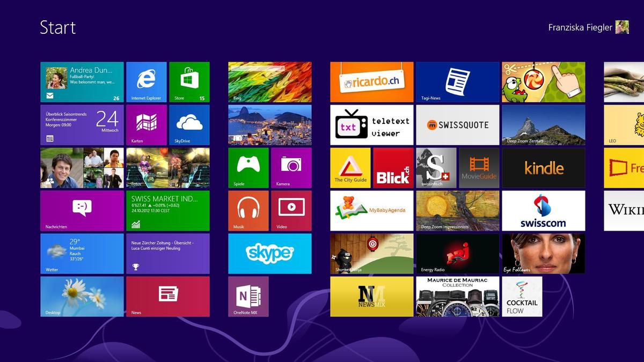Image resolution: width=644 pixels, height=362 pixels.
Task: Open the calendar tile showing 24 Mittwoch
Action: [x=82, y=125]
